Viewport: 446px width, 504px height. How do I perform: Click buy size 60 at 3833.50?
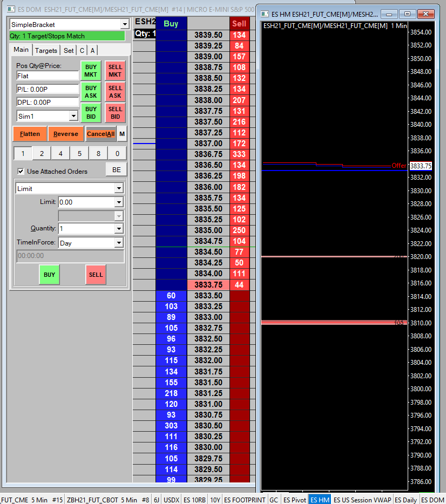[x=171, y=296]
